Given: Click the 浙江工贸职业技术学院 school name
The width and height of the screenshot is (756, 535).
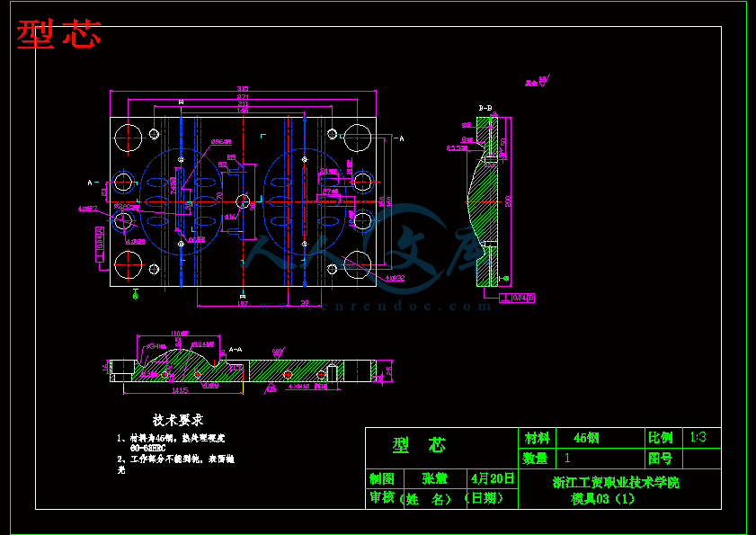Looking at the screenshot, I should 616,483.
